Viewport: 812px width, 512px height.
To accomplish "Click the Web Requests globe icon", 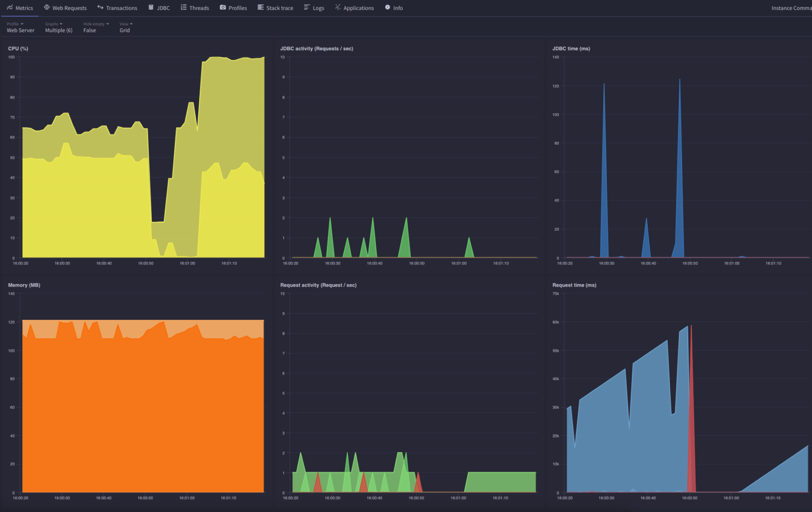I will click(x=47, y=7).
